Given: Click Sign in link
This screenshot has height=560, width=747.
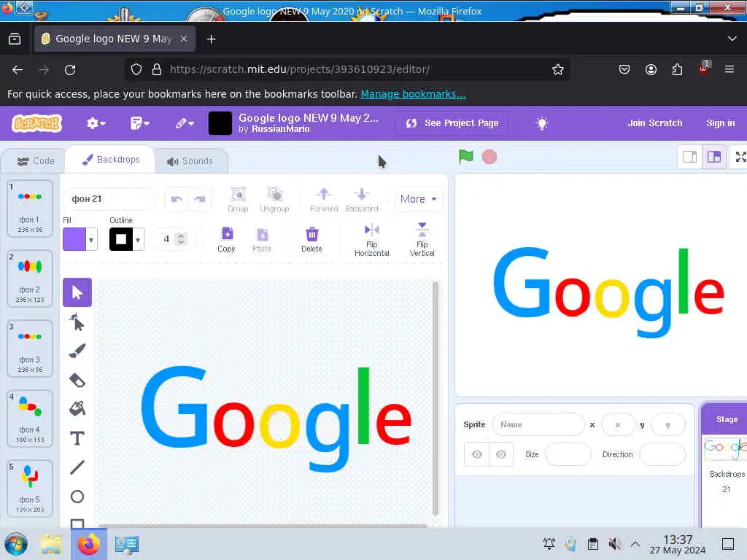Looking at the screenshot, I should 720,123.
